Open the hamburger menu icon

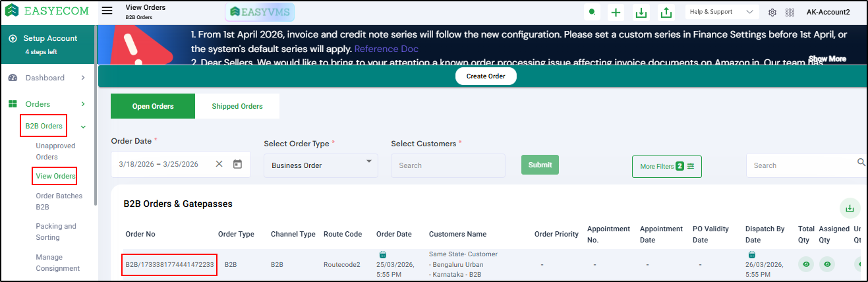(107, 11)
